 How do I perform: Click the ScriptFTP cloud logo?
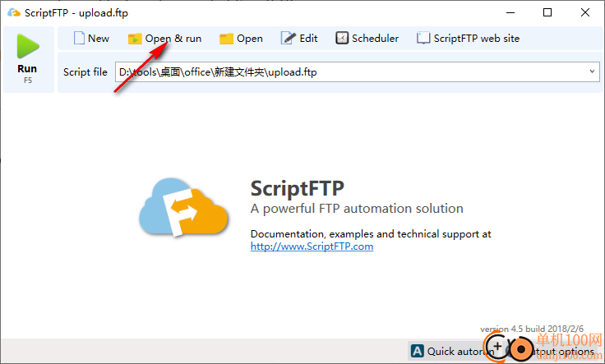[x=183, y=207]
